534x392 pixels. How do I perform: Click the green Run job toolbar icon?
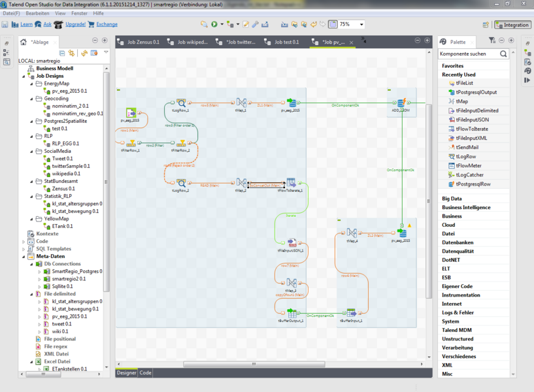(214, 24)
